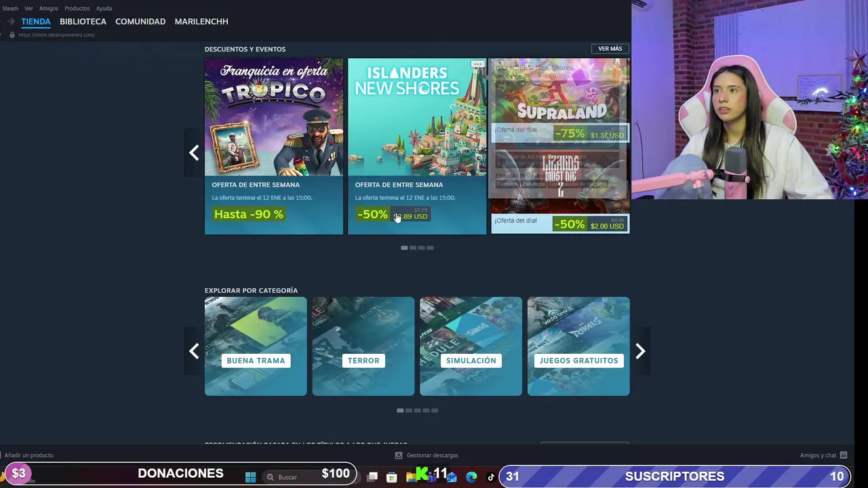Select third dot of category carousel
The width and height of the screenshot is (868, 488).
coord(417,411)
